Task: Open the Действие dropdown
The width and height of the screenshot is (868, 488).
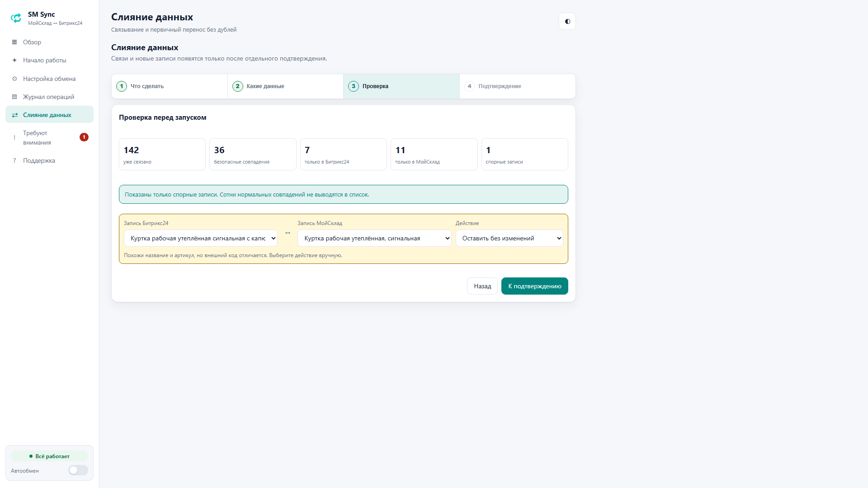Action: [509, 238]
